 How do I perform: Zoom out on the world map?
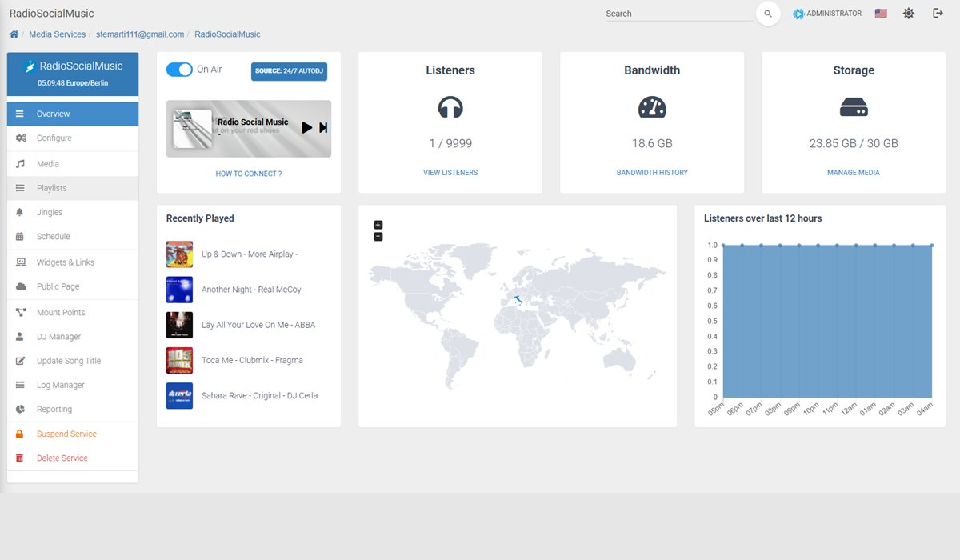[378, 236]
